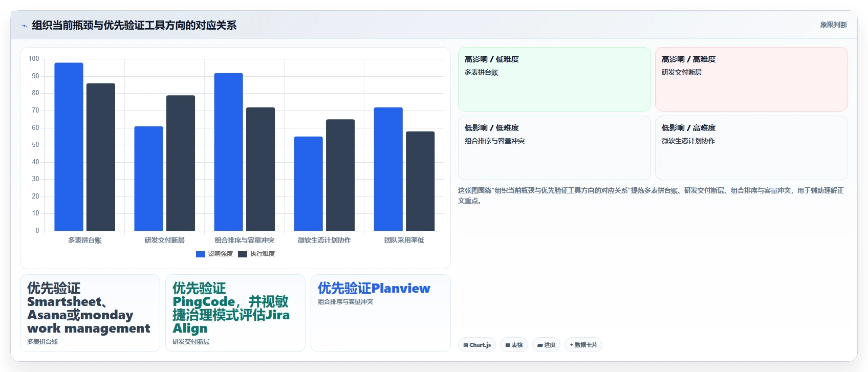Viewport: 868px width, 372px height.
Task: Click 研发交付断层 text in red quadrant
Action: tap(682, 73)
